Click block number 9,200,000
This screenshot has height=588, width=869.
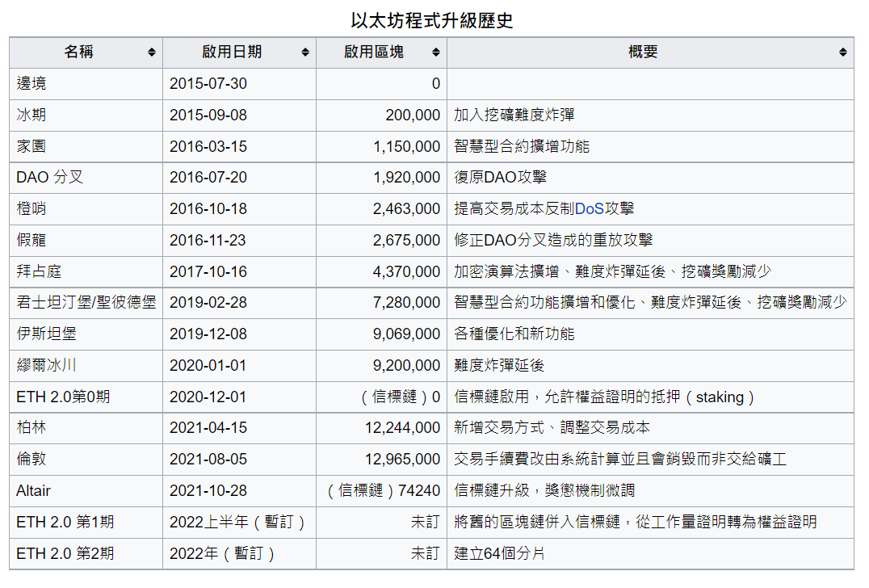[407, 366]
